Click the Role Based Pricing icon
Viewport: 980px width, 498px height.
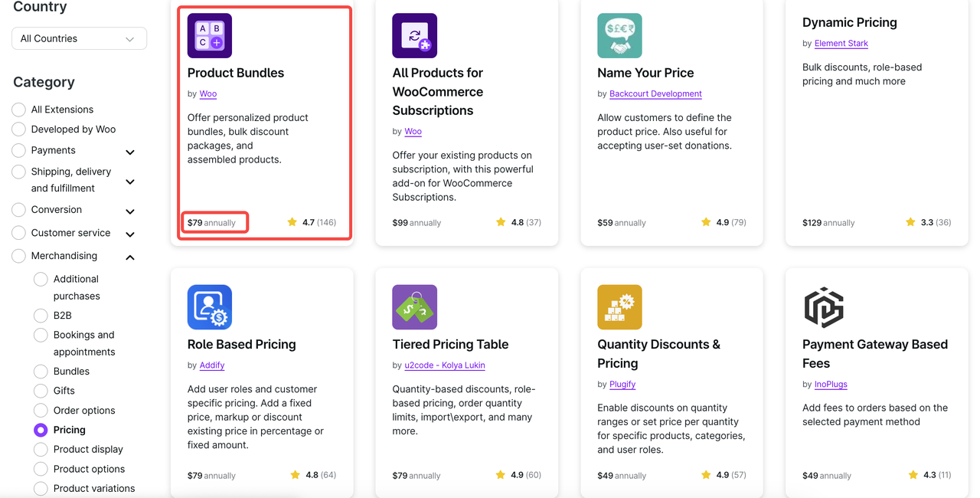click(x=209, y=306)
